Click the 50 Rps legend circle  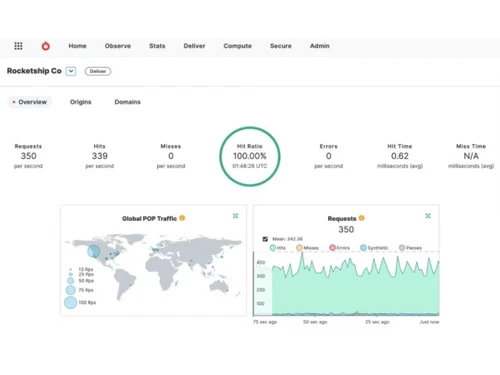pos(70,281)
